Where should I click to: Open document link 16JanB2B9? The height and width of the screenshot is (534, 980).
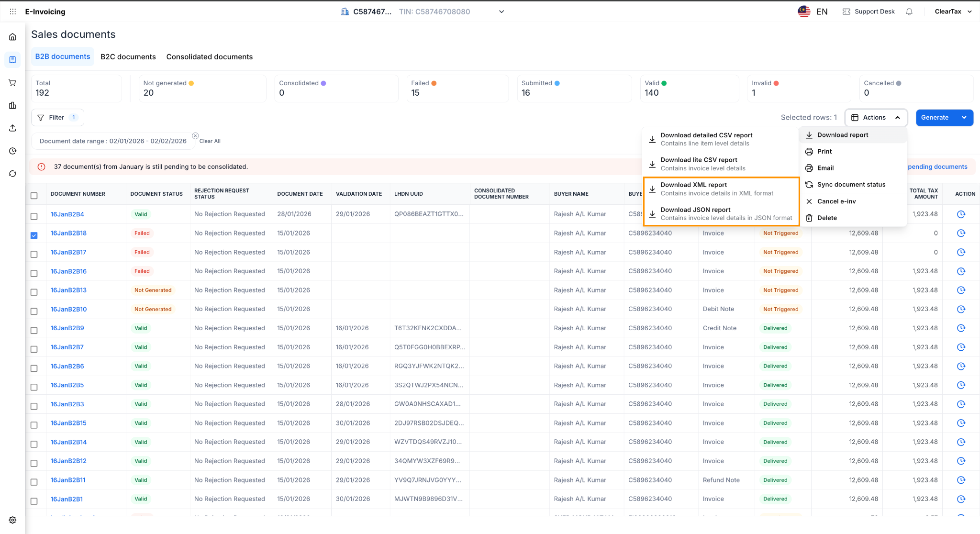point(67,328)
